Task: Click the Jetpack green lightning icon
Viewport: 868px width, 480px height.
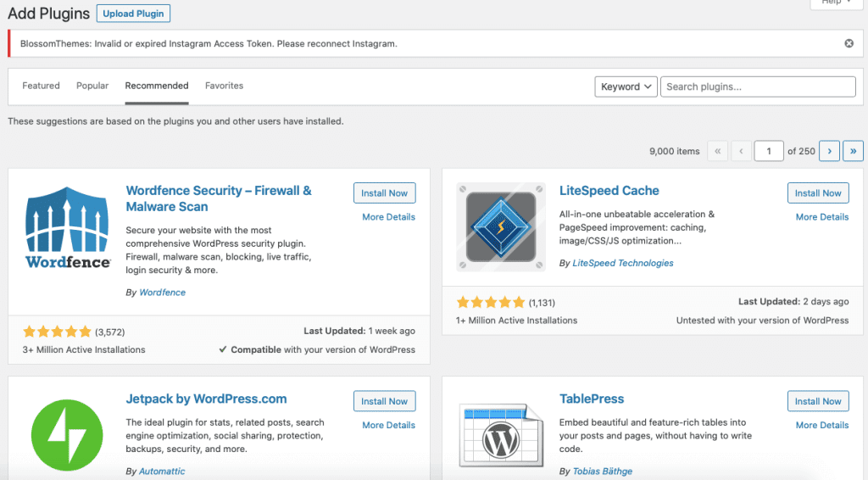Action: [x=67, y=435]
